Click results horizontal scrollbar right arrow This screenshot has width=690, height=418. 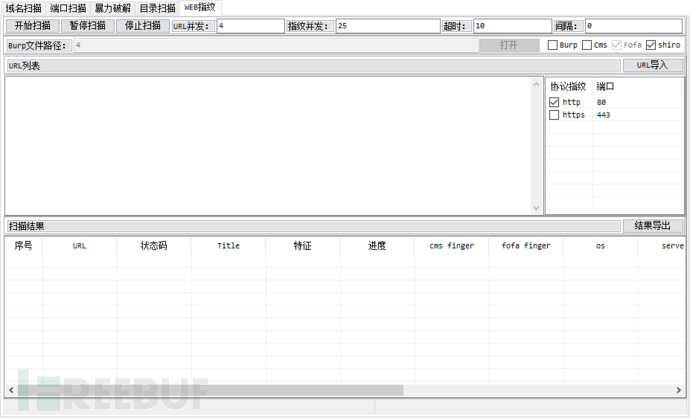(x=679, y=390)
